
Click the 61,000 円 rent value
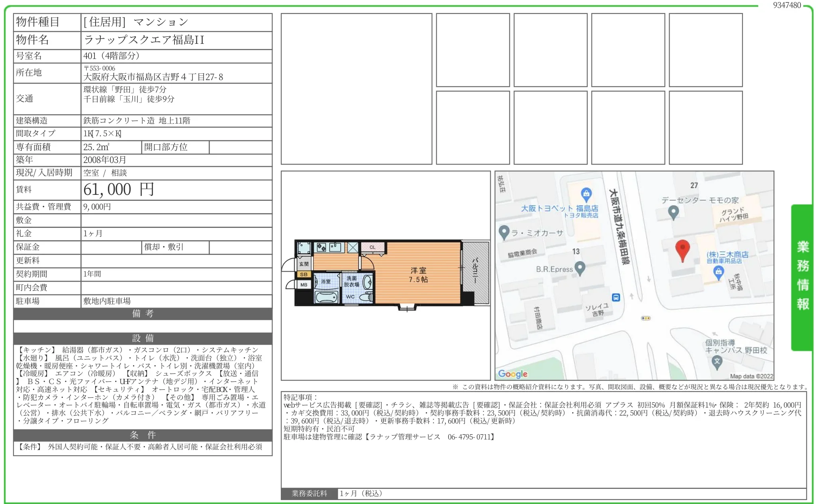point(119,190)
